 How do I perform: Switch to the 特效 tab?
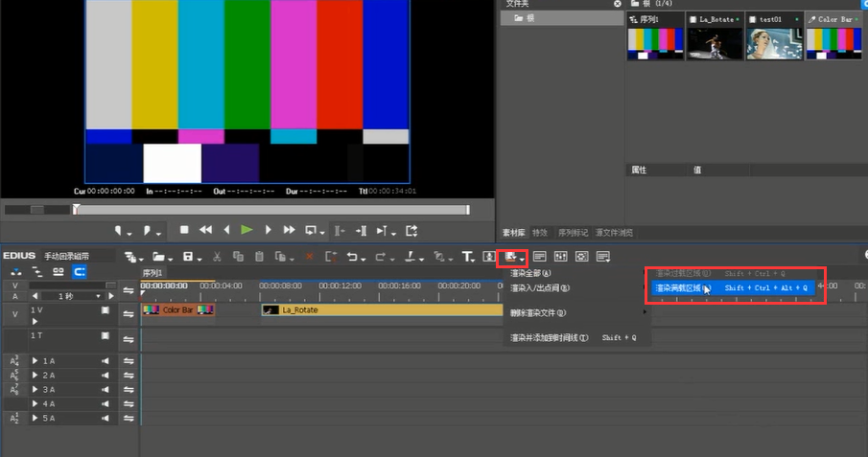(x=540, y=233)
